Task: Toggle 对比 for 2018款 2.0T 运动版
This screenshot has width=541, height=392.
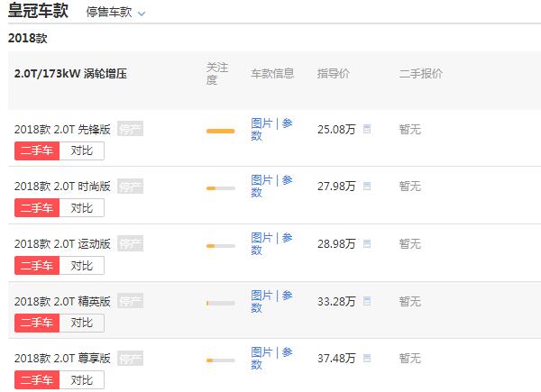Action: [82, 266]
